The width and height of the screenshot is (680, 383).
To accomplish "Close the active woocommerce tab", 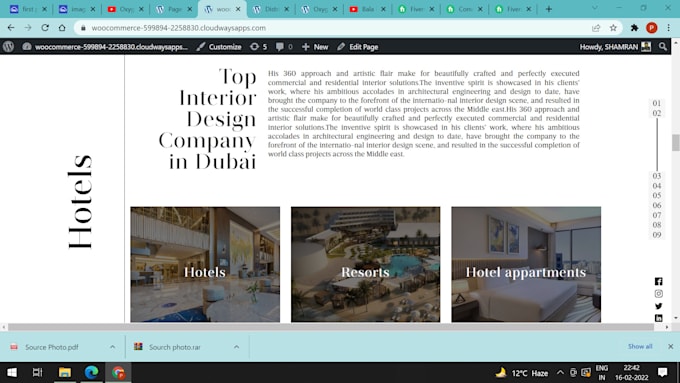I will (238, 9).
